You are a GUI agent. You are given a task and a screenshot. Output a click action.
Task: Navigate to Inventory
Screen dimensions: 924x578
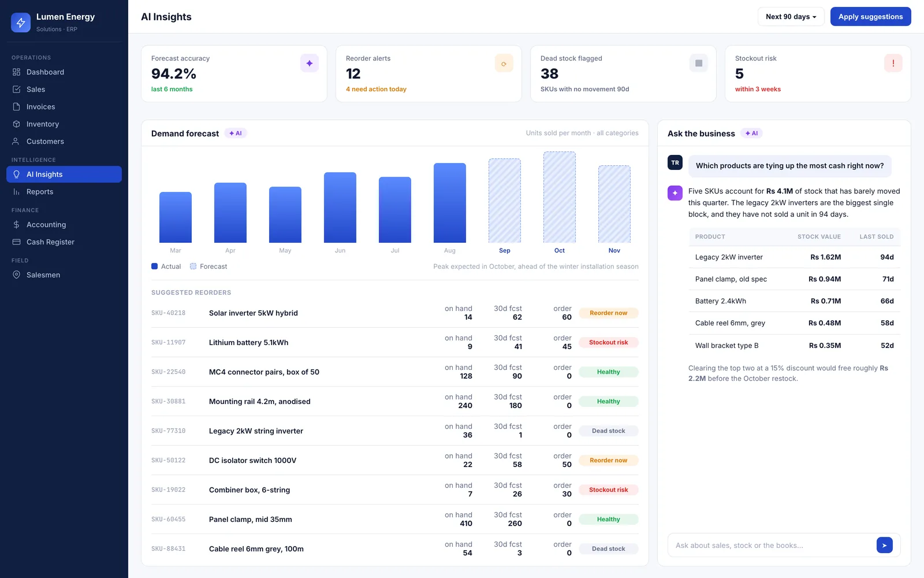pyautogui.click(x=64, y=124)
